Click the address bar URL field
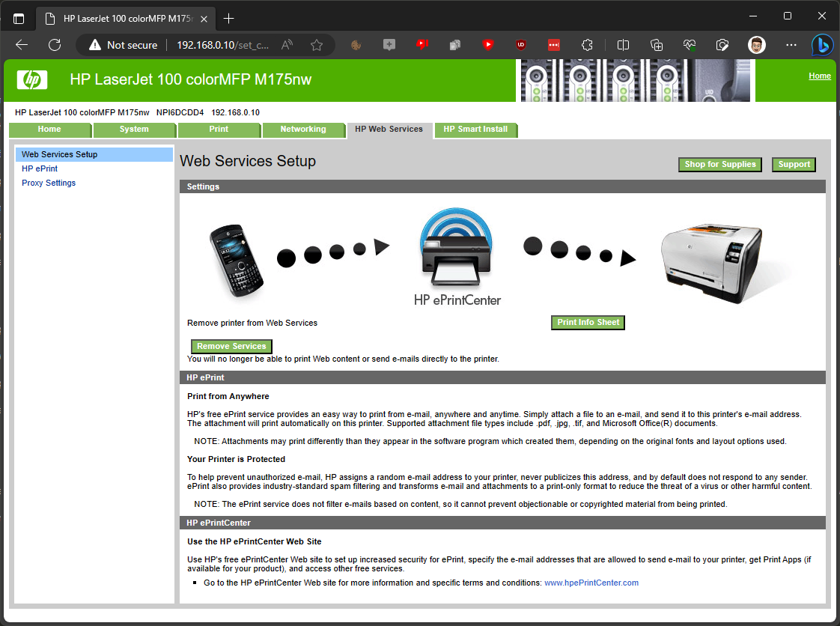The width and height of the screenshot is (840, 626). [x=223, y=45]
